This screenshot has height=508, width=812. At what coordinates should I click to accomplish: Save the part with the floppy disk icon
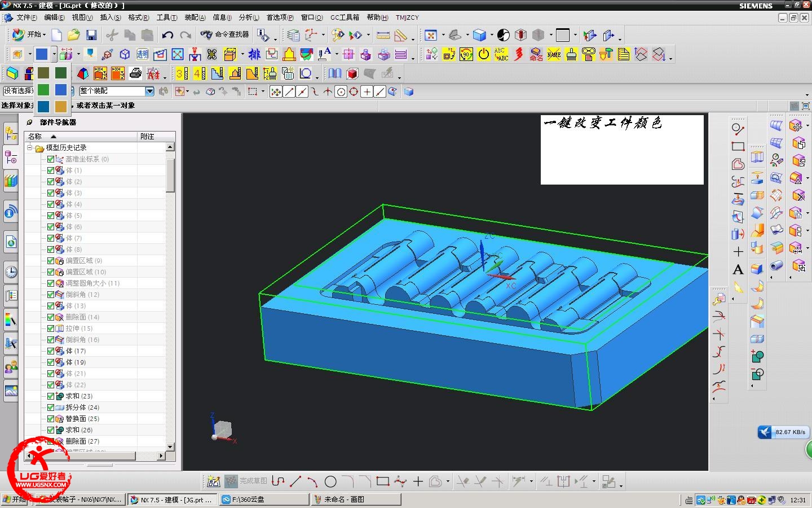91,35
